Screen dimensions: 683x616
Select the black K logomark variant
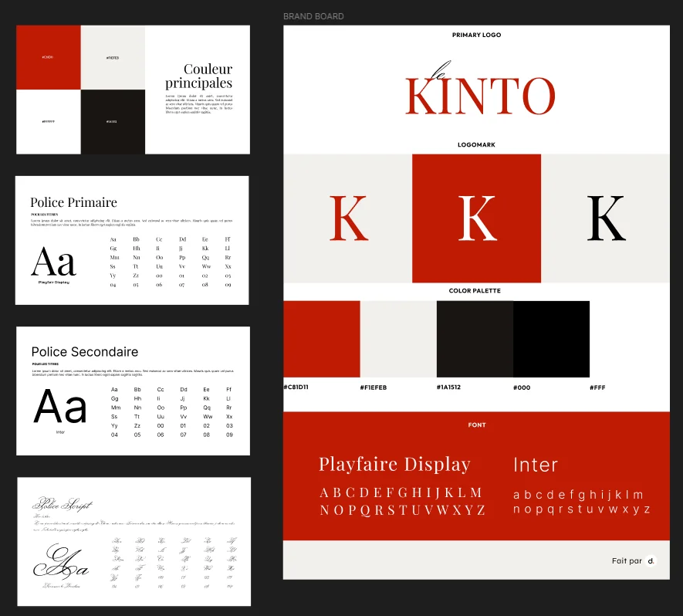[605, 218]
